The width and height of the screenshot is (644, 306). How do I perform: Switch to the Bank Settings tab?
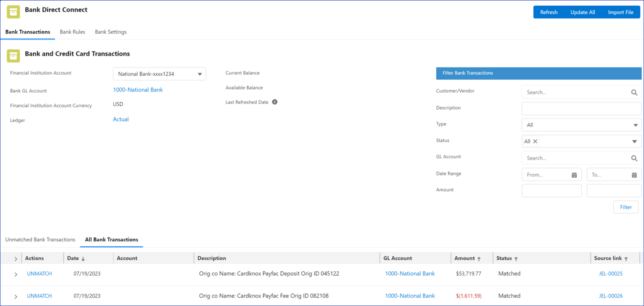point(111,32)
